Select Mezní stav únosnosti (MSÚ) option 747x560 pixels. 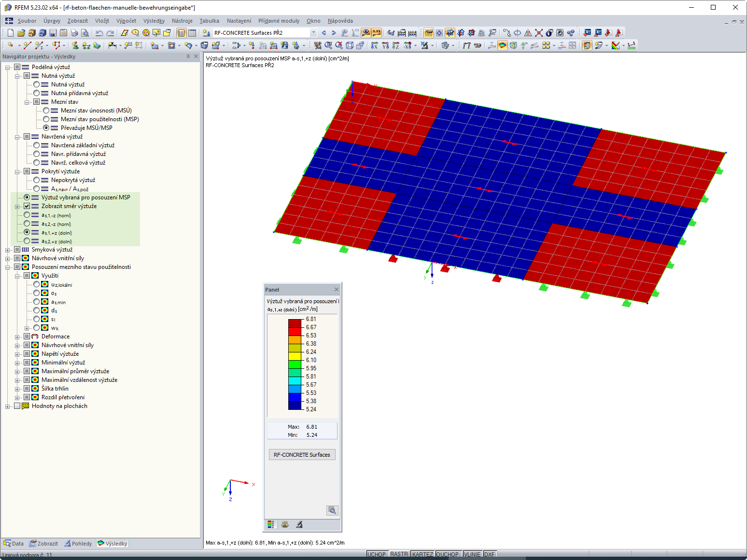coord(46,111)
